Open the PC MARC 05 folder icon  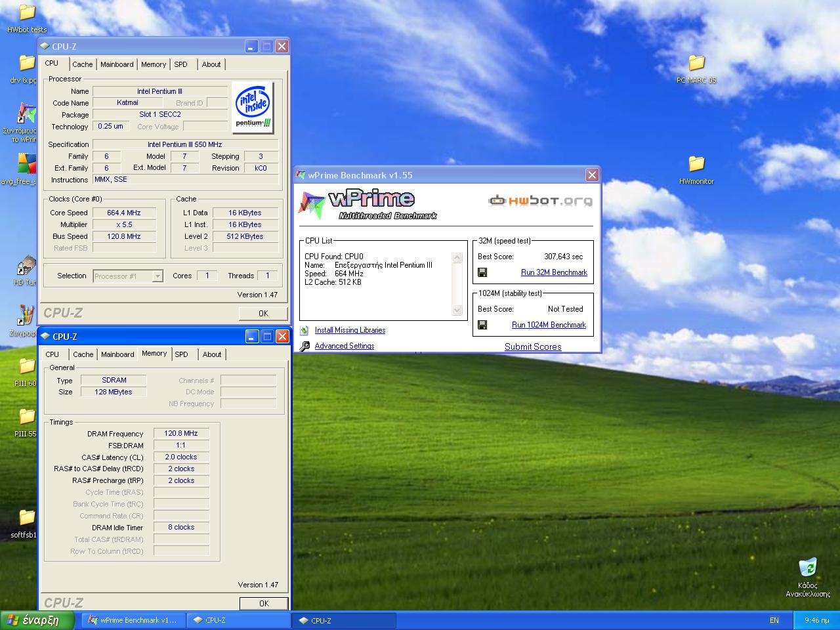click(696, 63)
